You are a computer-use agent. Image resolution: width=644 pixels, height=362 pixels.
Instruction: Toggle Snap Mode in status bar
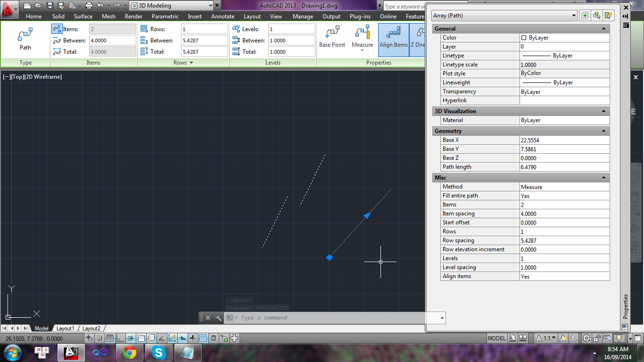pyautogui.click(x=99, y=338)
